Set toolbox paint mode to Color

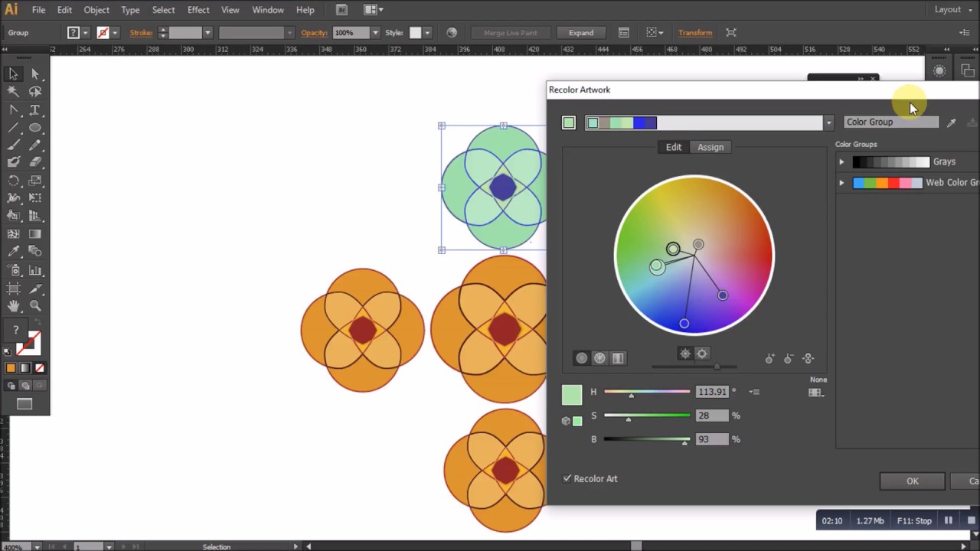11,368
